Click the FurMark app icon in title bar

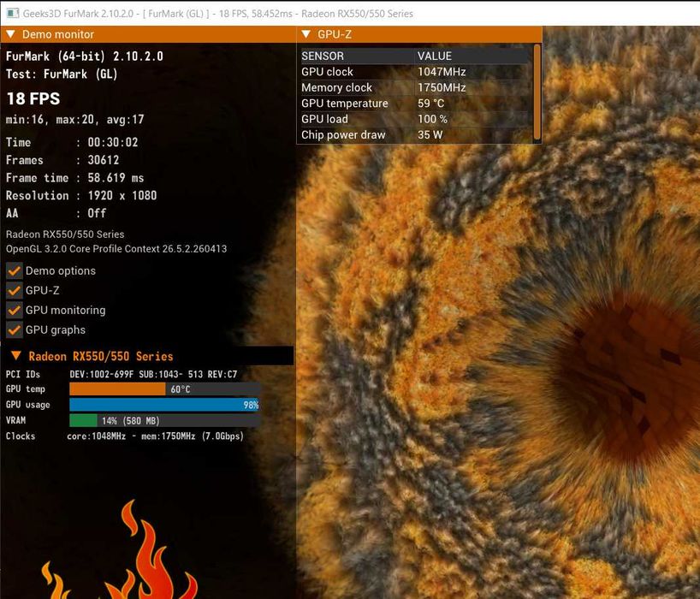(x=13, y=13)
